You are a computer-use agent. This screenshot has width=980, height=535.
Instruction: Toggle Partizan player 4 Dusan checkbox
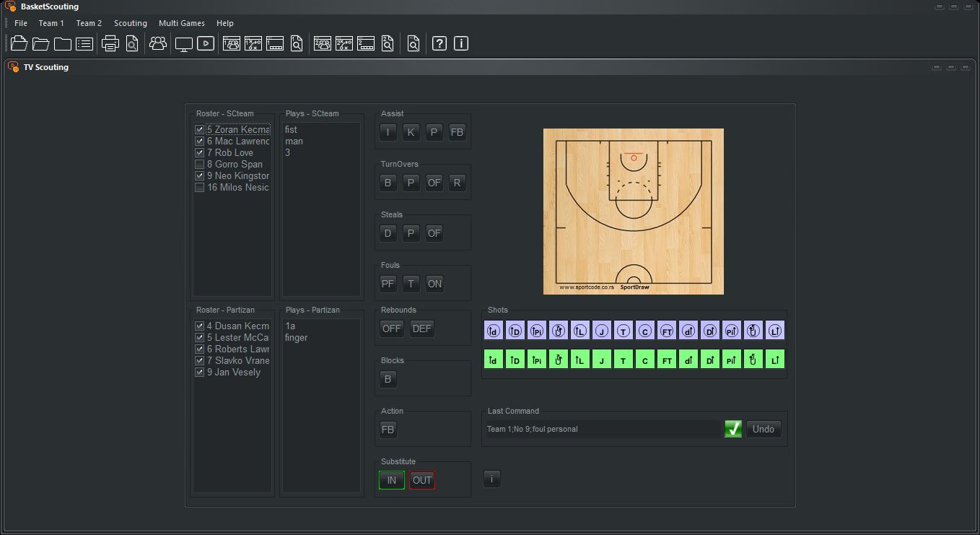pos(200,326)
